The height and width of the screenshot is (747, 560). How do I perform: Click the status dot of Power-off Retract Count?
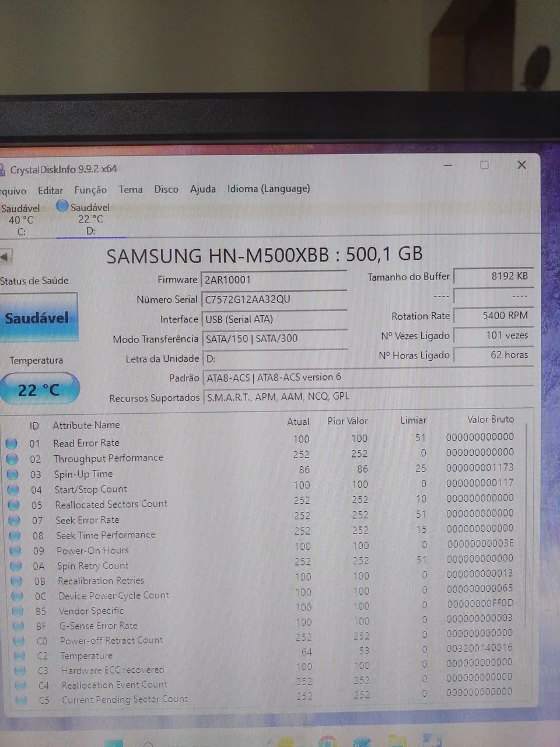pyautogui.click(x=19, y=641)
